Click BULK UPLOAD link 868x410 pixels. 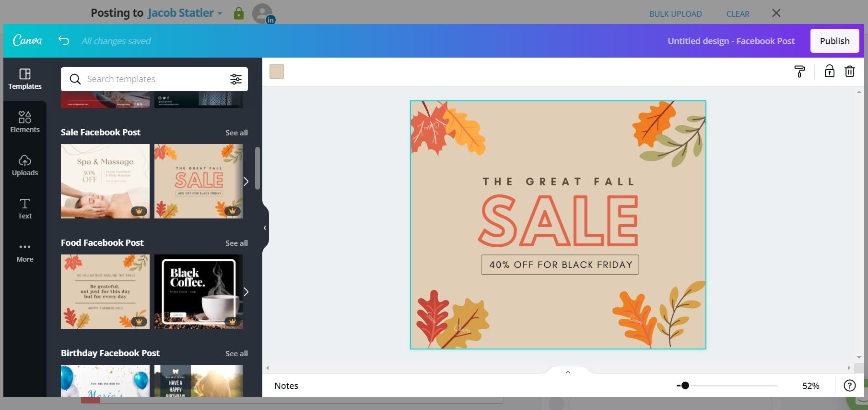(675, 14)
